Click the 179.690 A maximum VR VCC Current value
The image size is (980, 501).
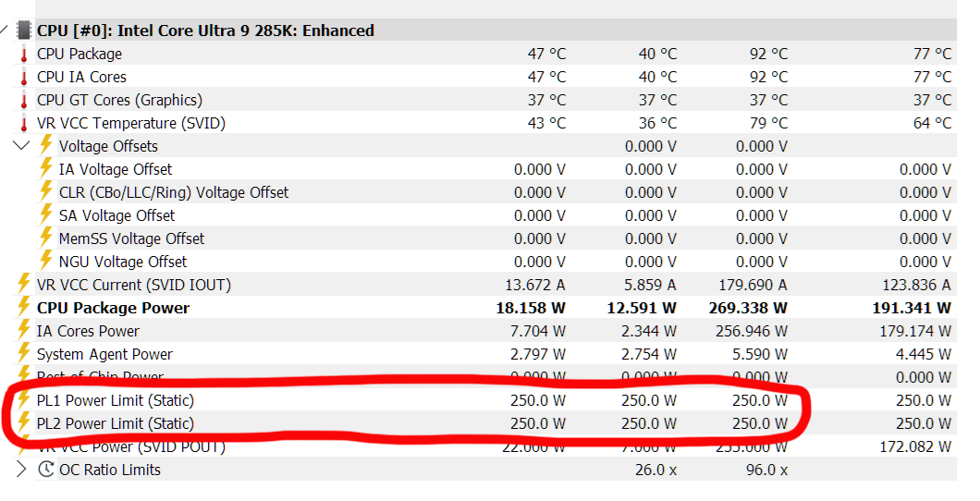click(753, 286)
